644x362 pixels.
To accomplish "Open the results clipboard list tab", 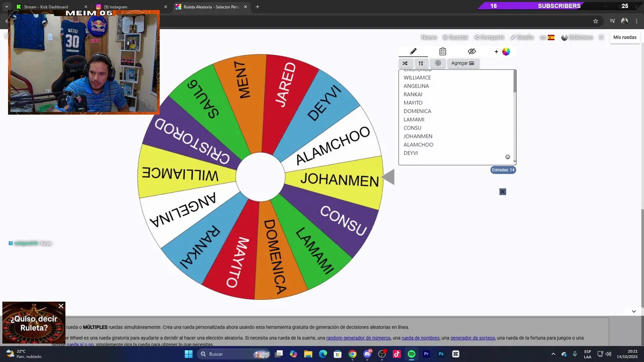I will click(442, 51).
